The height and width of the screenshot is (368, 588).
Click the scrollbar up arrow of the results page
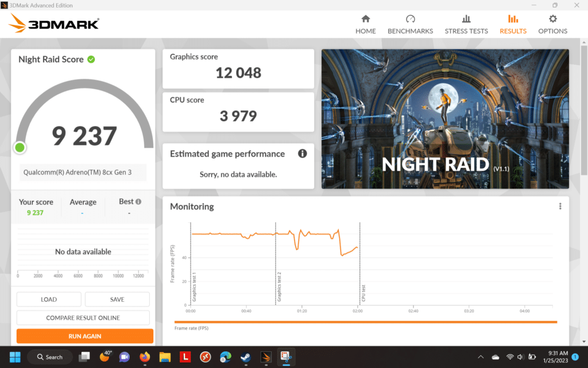click(584, 43)
